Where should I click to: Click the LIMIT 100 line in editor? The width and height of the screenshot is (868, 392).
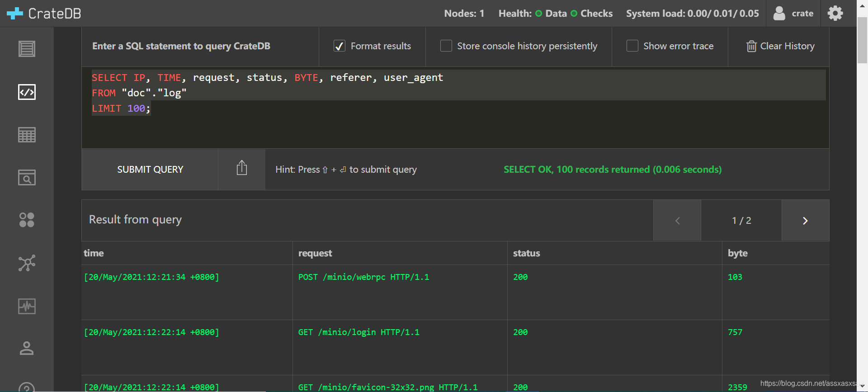121,109
